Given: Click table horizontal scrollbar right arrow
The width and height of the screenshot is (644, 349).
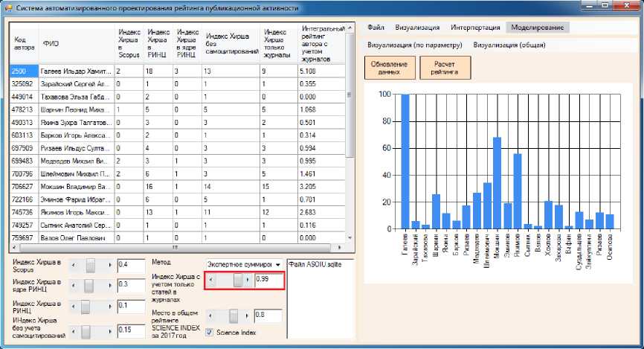Looking at the screenshot, I should pos(341,247).
